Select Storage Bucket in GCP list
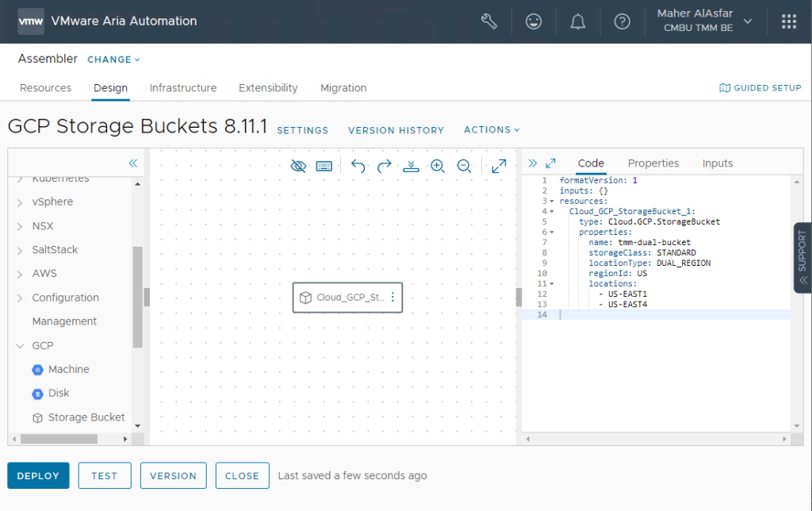Screen dimensions: 812x511 coord(86,417)
